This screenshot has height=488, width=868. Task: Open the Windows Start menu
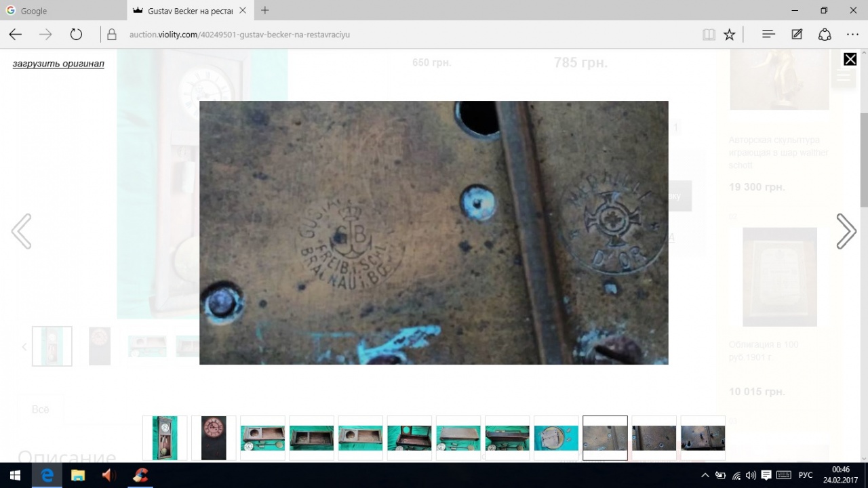point(15,475)
